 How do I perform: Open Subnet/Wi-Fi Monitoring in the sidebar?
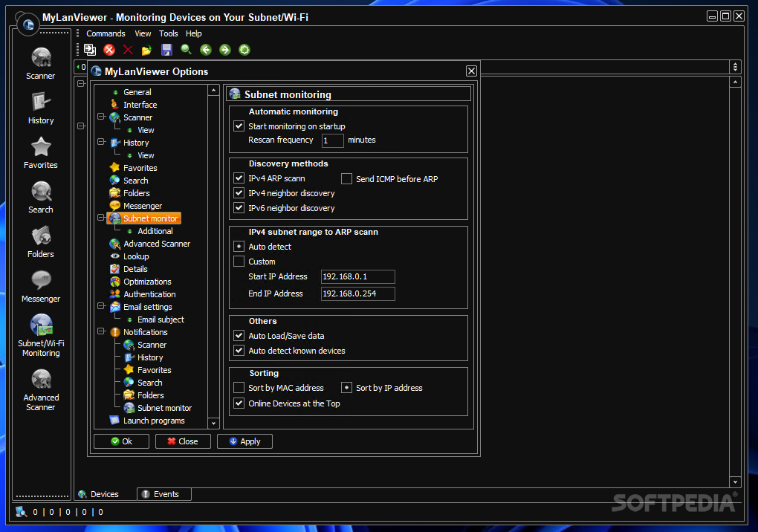41,335
